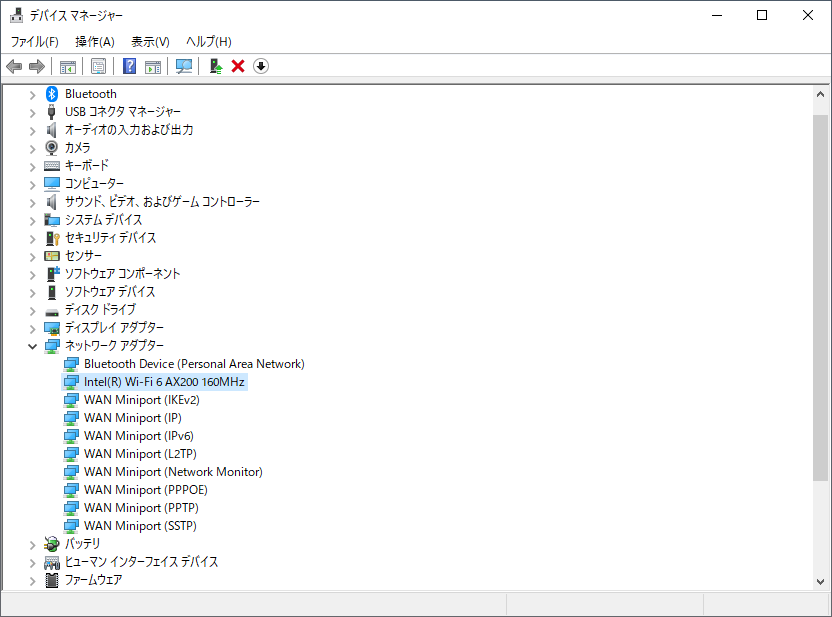Click the ディスク ドライブ icon

(x=52, y=311)
